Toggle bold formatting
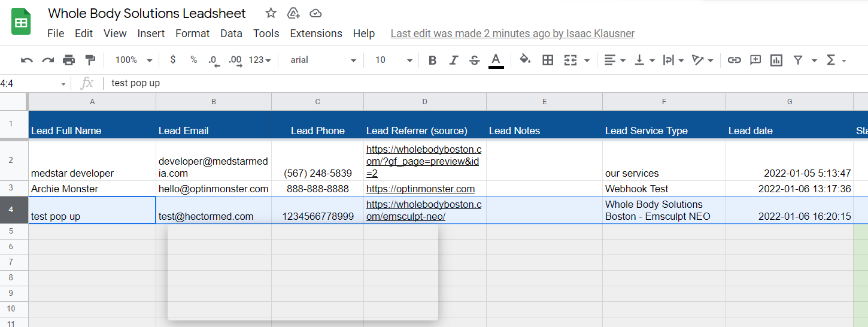 (x=432, y=60)
